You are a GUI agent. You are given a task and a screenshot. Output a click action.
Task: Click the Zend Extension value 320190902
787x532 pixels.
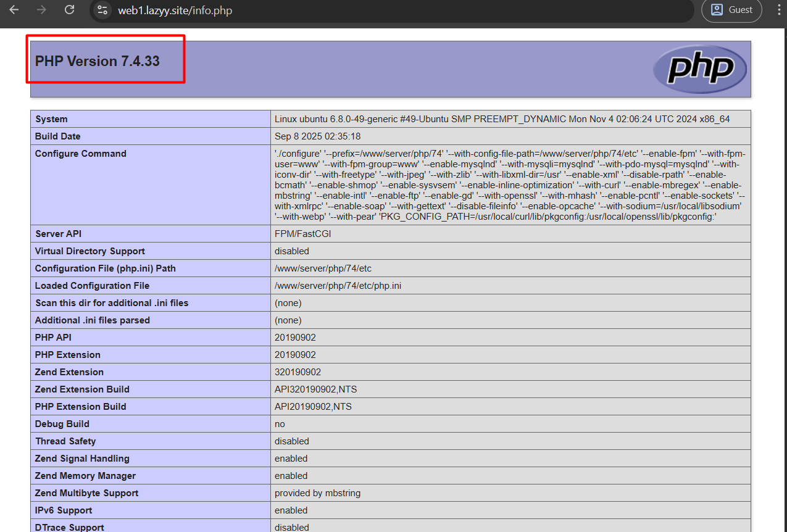point(298,372)
